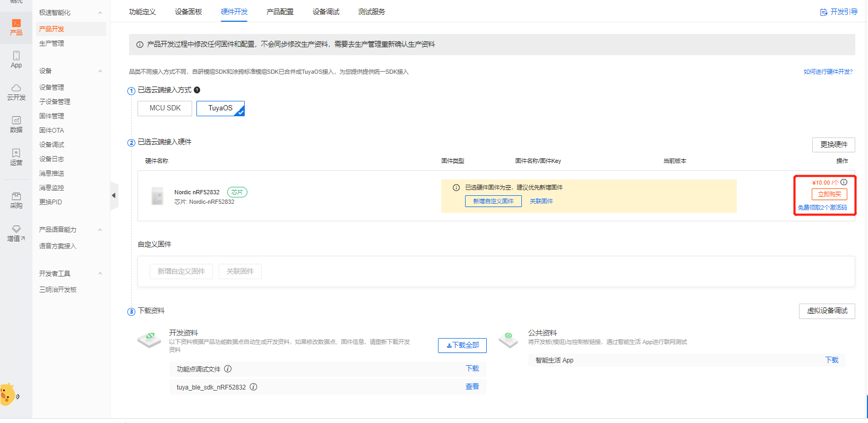
Task: Click 关联固件 button under the 自定义固件 section
Action: [240, 271]
